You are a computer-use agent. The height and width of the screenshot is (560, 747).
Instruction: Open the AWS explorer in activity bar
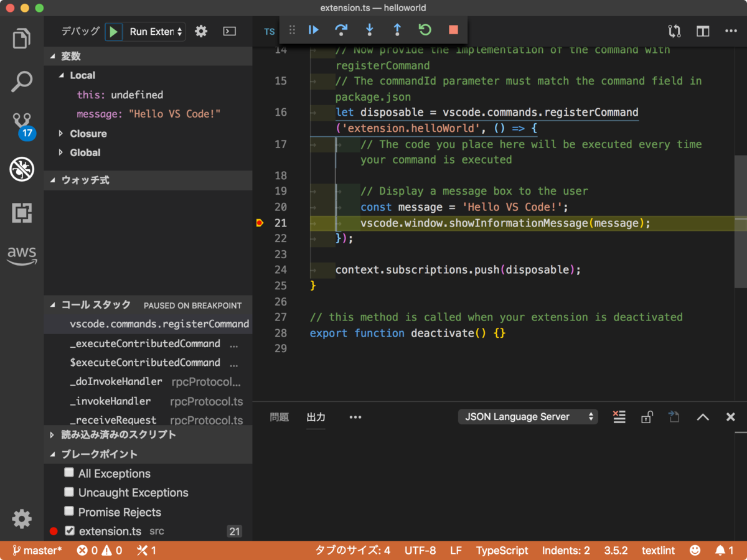pos(22,256)
